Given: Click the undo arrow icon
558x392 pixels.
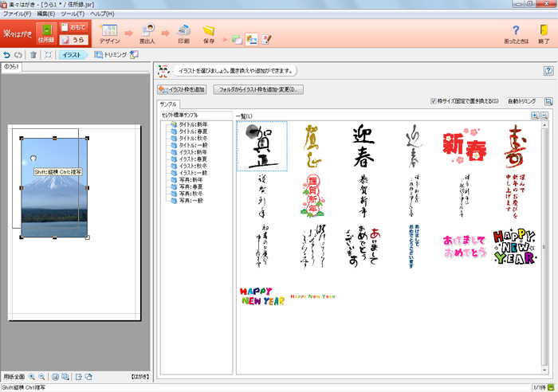Looking at the screenshot, I should tap(7, 55).
